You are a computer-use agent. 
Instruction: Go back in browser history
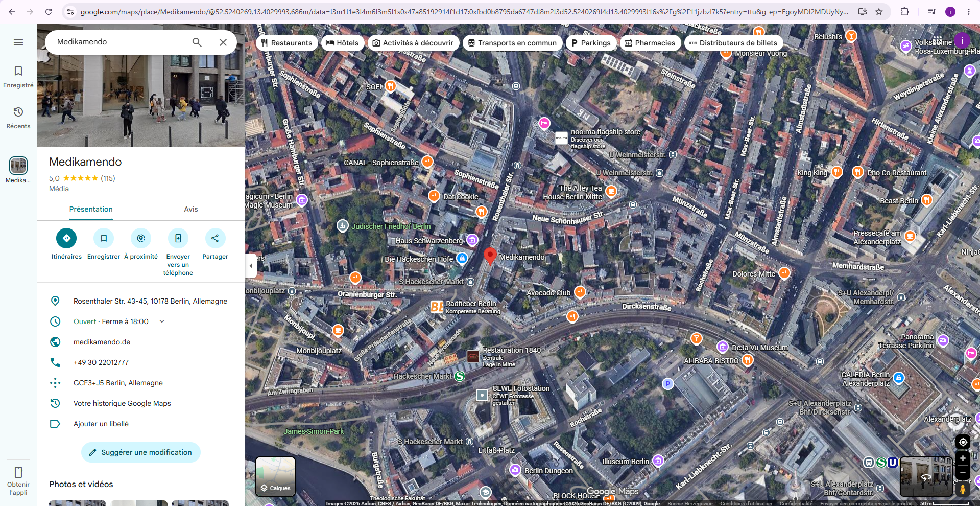coord(12,11)
